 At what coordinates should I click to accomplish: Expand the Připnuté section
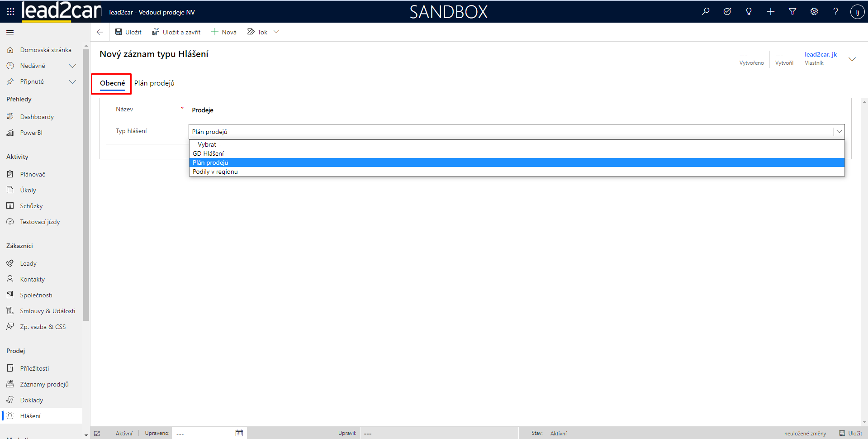pyautogui.click(x=72, y=82)
